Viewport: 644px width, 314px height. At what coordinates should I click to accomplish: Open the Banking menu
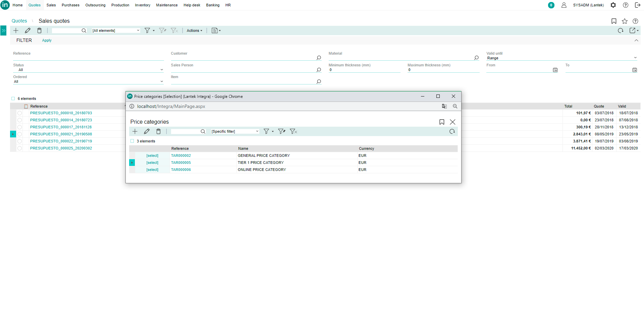(x=213, y=5)
